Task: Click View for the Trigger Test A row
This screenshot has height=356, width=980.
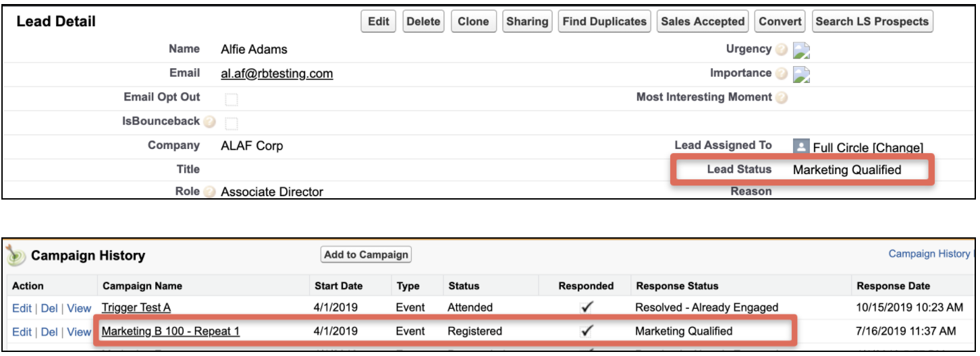Action: click(x=79, y=308)
